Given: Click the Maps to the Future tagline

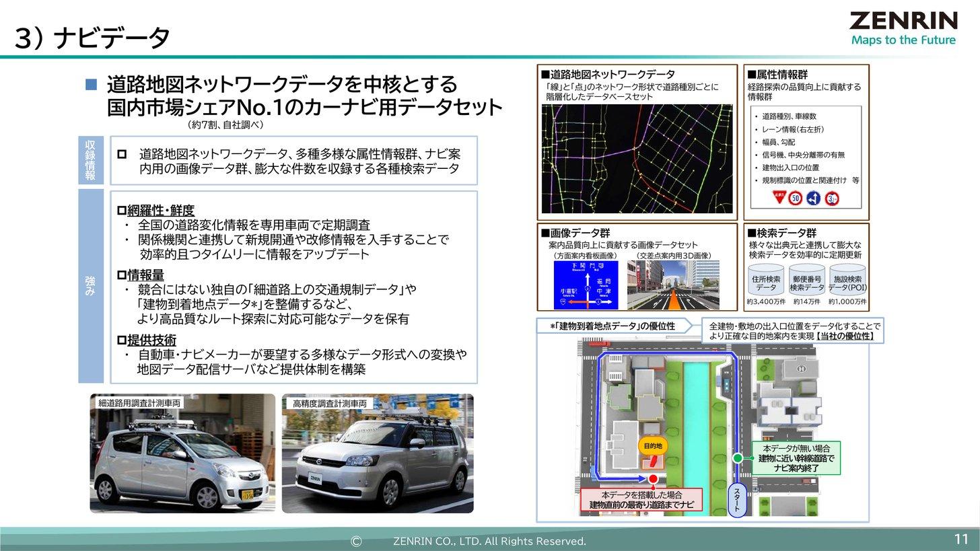Looking at the screenshot, I should [903, 40].
